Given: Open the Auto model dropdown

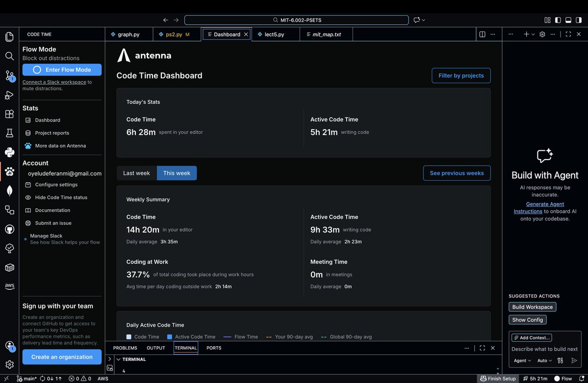Looking at the screenshot, I should click(x=544, y=360).
